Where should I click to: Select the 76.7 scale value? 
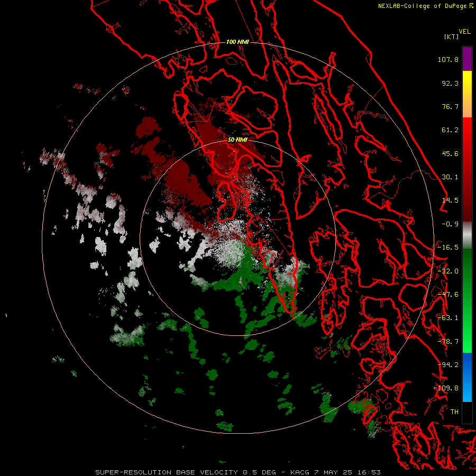click(x=450, y=106)
